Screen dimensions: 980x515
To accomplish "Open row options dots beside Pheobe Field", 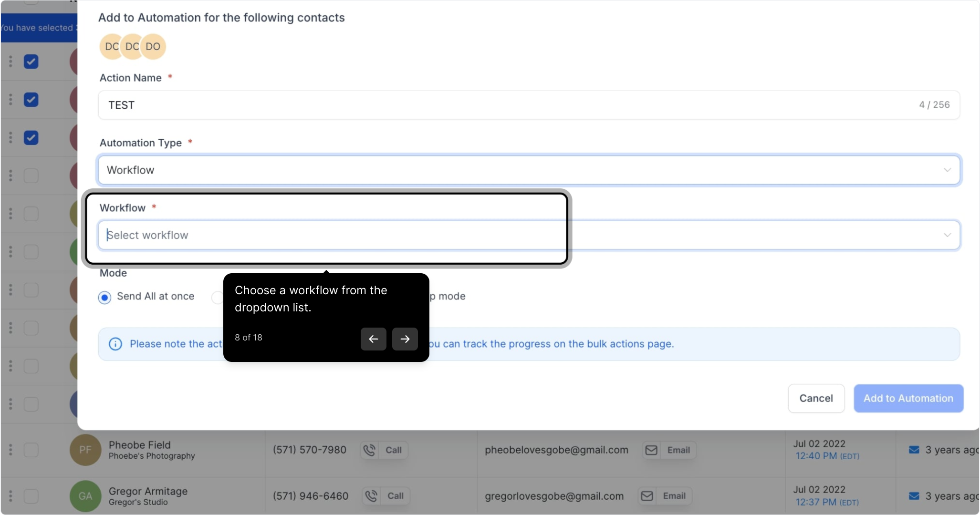I will [x=10, y=450].
